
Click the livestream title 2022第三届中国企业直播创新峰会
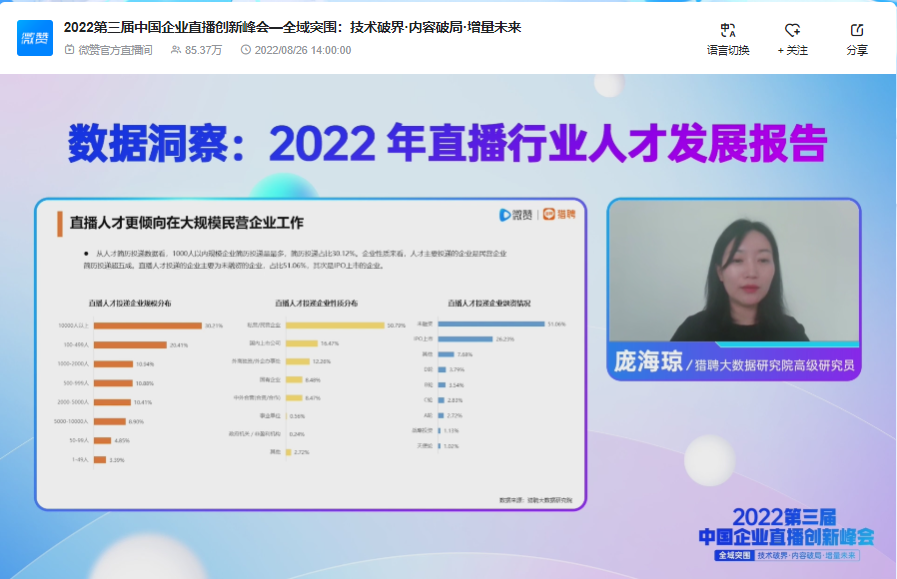click(292, 27)
